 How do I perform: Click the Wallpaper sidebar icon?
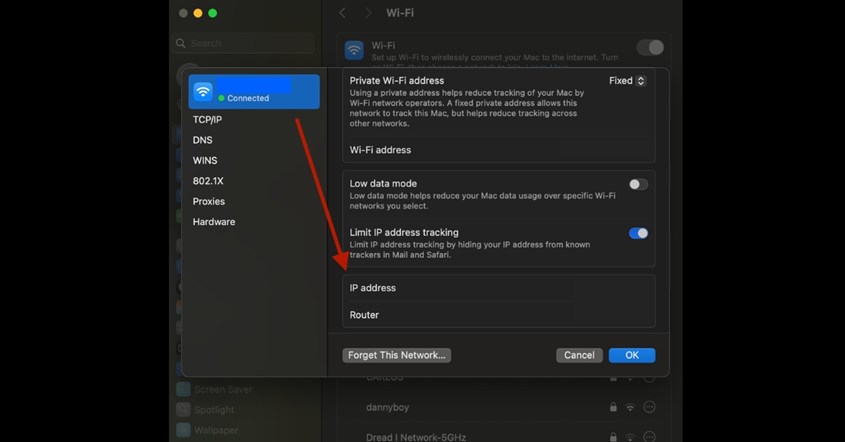(183, 430)
